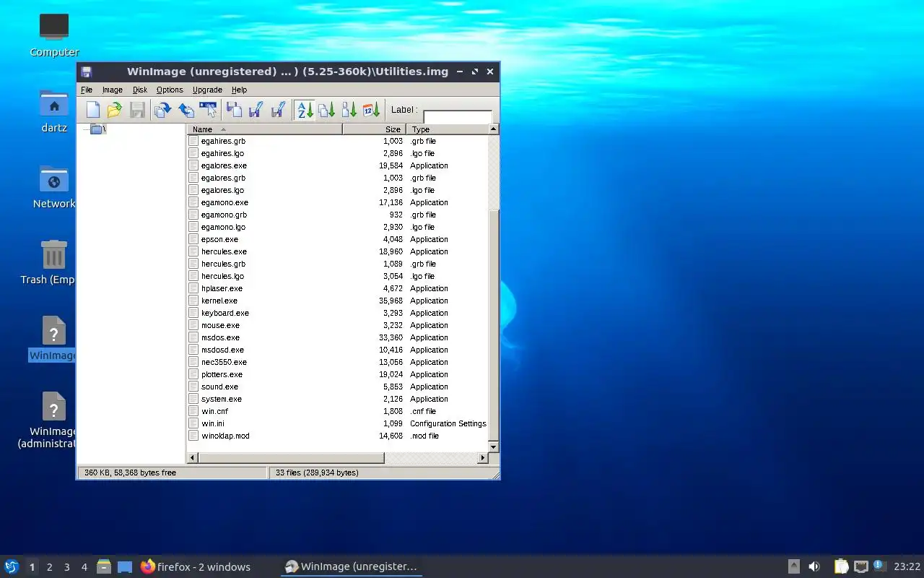Open the file manager taskbar icon
924x578 pixels.
[104, 566]
